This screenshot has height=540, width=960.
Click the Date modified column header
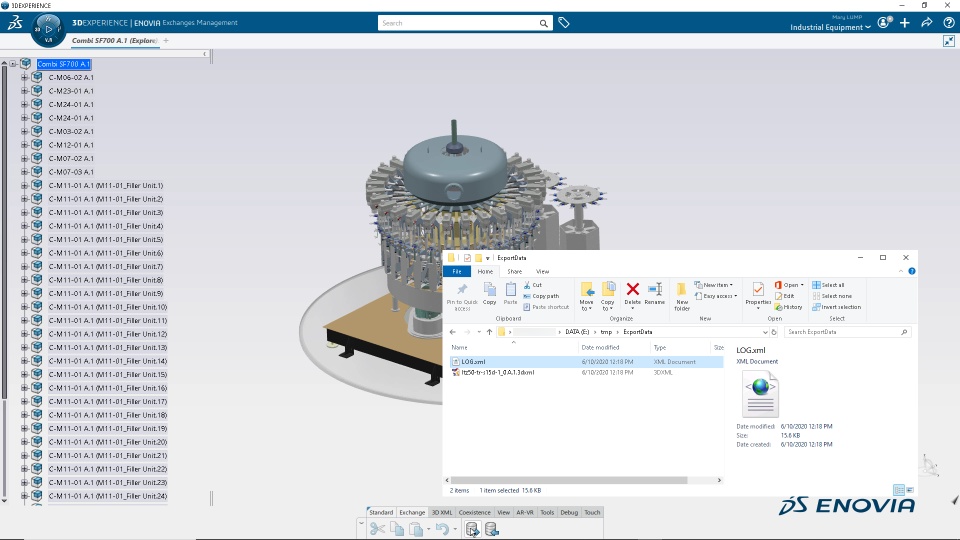pos(600,347)
